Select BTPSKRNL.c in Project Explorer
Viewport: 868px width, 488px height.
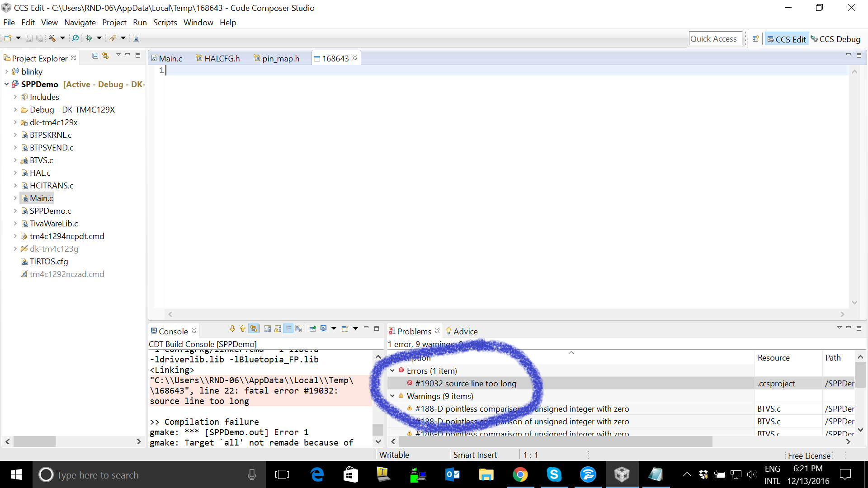[51, 135]
